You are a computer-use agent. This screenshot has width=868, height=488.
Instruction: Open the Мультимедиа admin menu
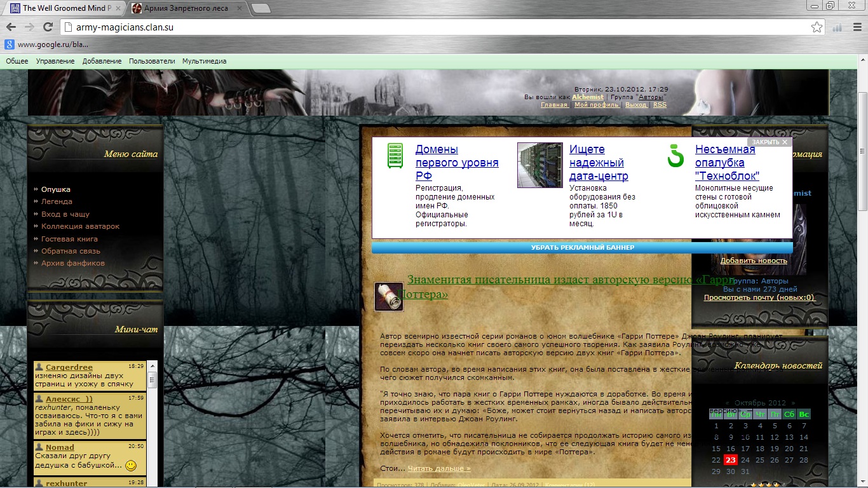[204, 61]
